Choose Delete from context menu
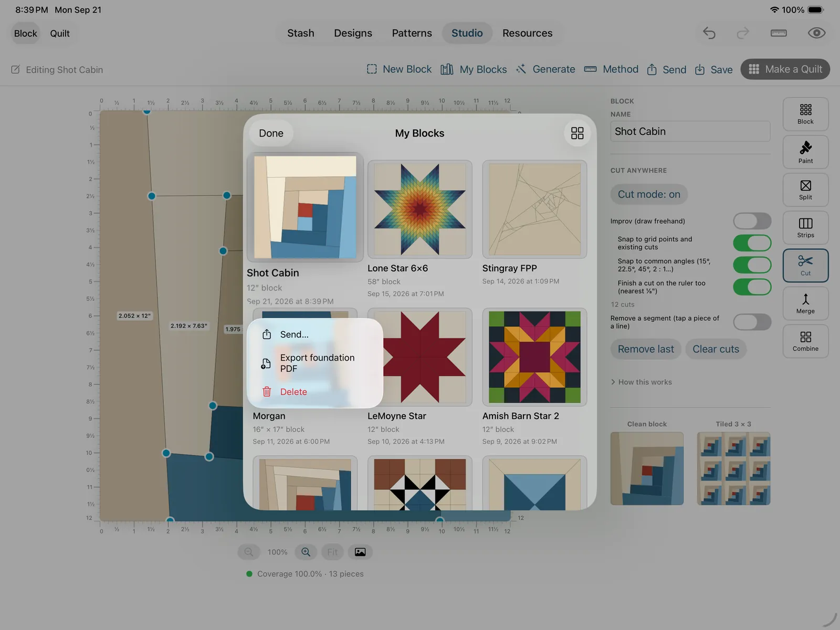The height and width of the screenshot is (630, 840). [315, 392]
